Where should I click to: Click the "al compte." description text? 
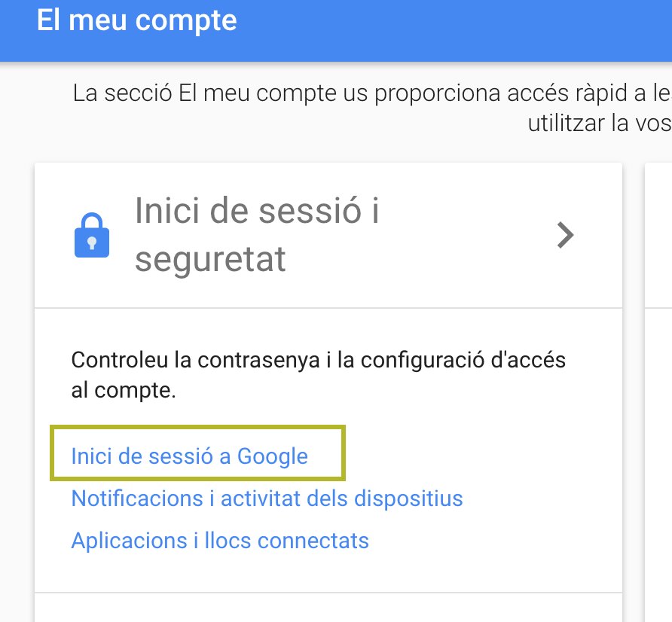[x=124, y=392]
